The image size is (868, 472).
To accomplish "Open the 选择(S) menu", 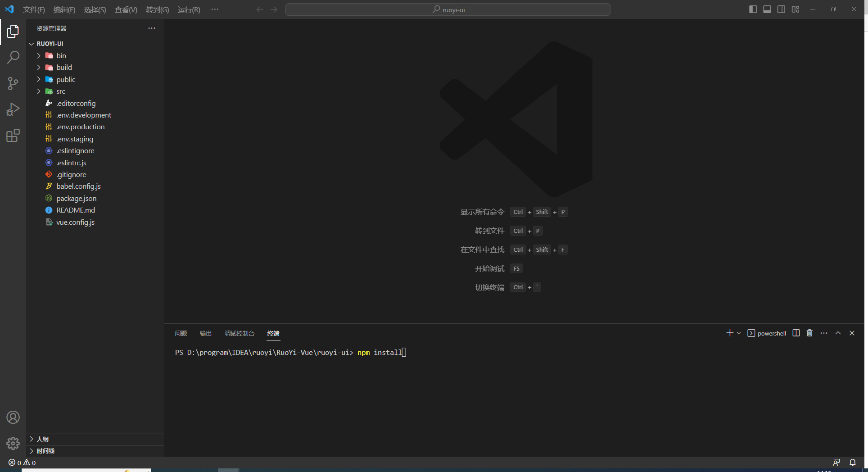I will pyautogui.click(x=95, y=9).
